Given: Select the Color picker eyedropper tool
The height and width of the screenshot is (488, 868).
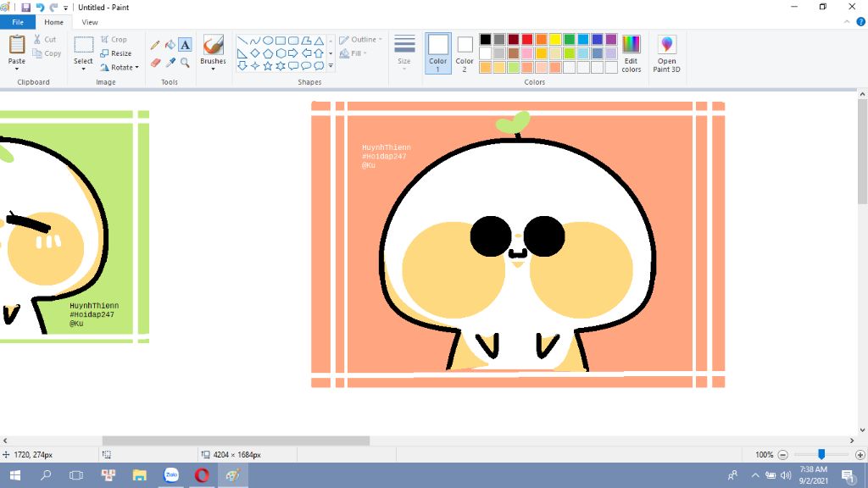Looking at the screenshot, I should pos(170,63).
